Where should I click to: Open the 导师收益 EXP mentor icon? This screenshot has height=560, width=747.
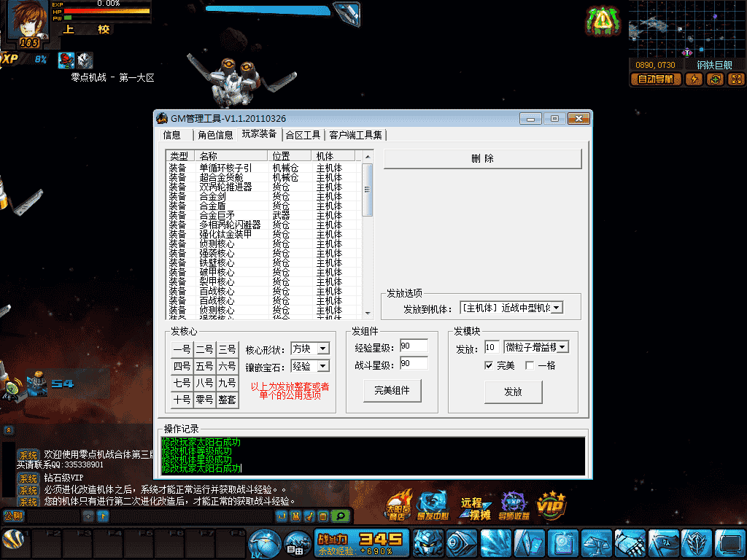coord(514,506)
